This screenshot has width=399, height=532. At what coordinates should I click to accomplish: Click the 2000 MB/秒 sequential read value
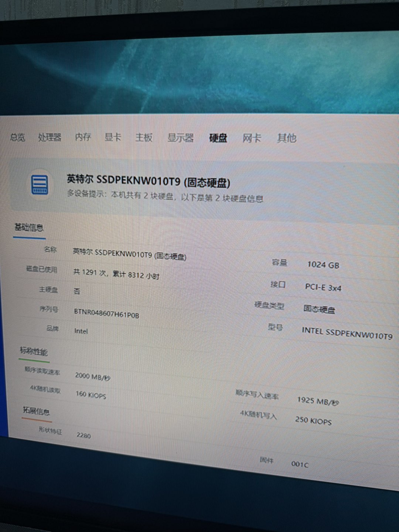92,376
